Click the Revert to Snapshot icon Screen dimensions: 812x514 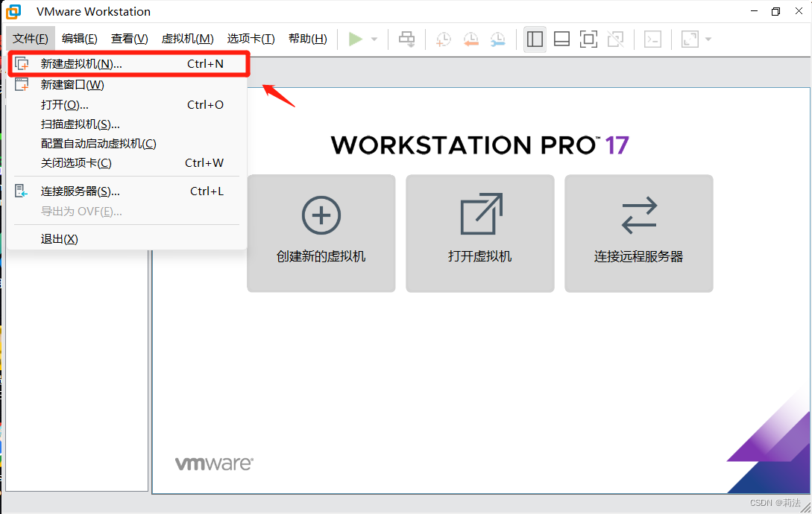click(x=470, y=39)
